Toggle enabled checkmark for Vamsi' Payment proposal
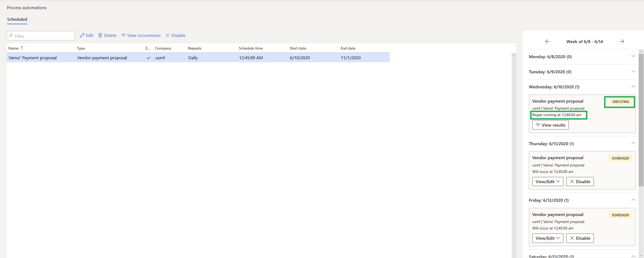This screenshot has height=258, width=644. (x=148, y=58)
